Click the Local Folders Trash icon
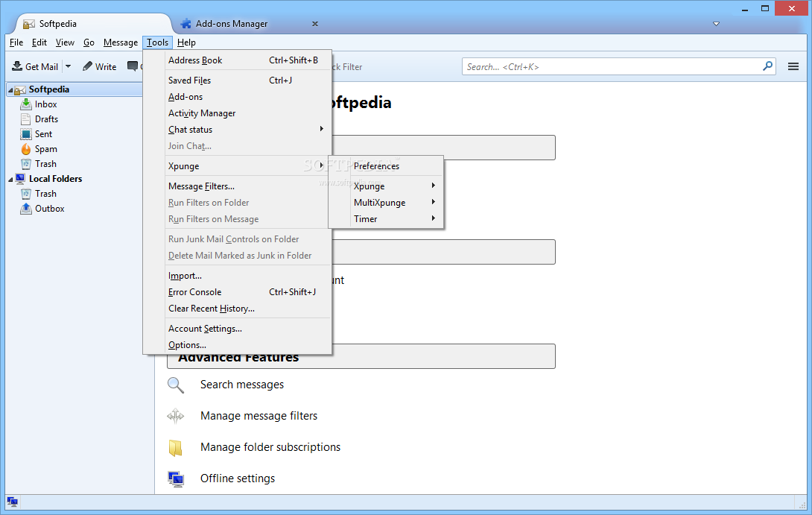Viewport: 812px width, 515px height. pos(26,194)
